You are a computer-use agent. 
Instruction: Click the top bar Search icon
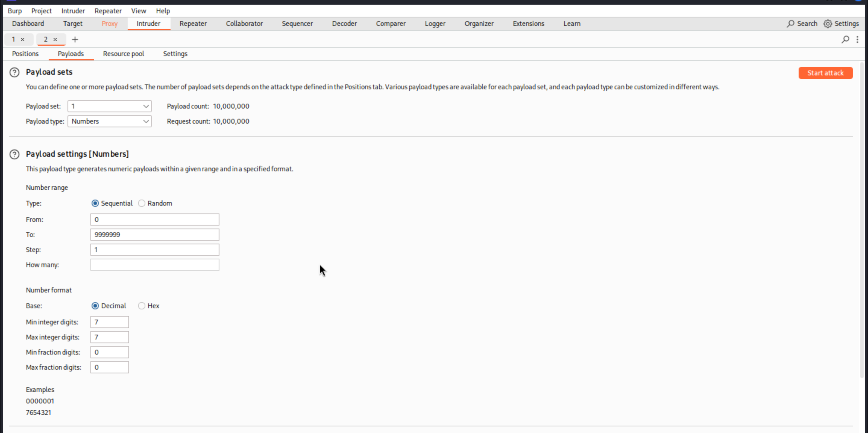791,24
